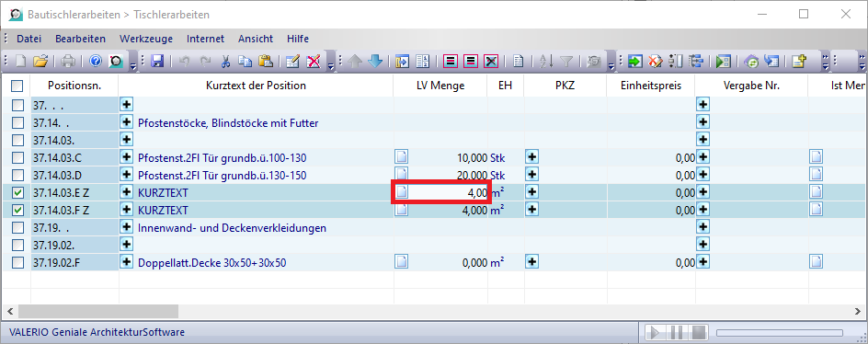Click the Paste clipboard icon
868x344 pixels.
266,62
